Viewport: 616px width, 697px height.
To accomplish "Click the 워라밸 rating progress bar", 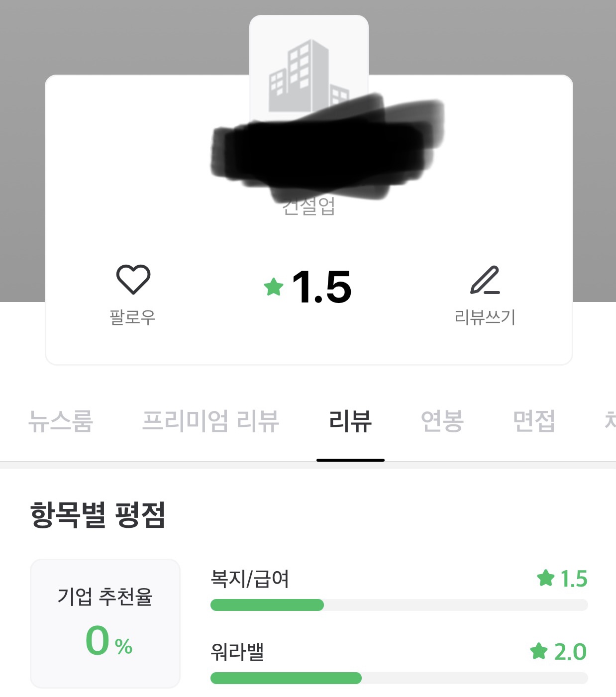I will point(399,678).
